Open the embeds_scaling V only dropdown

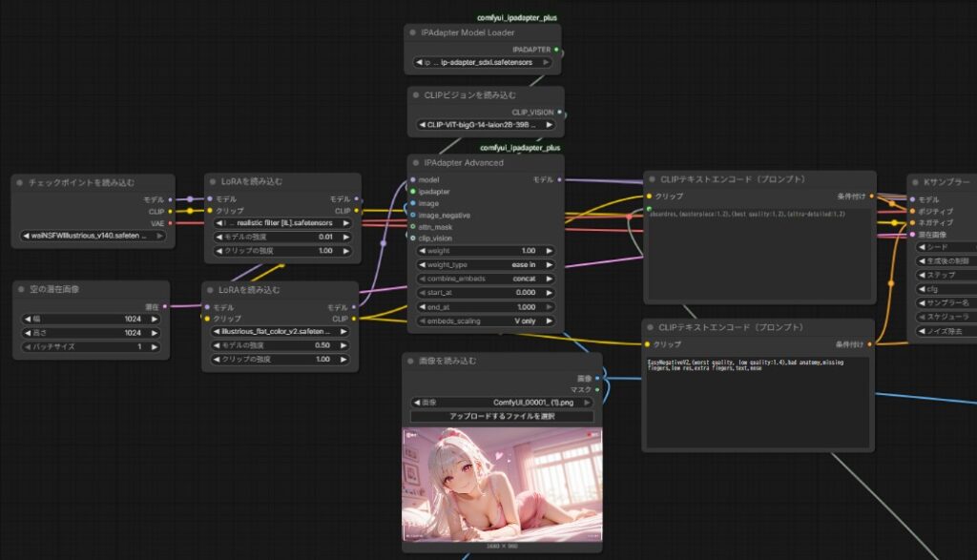[487, 321]
